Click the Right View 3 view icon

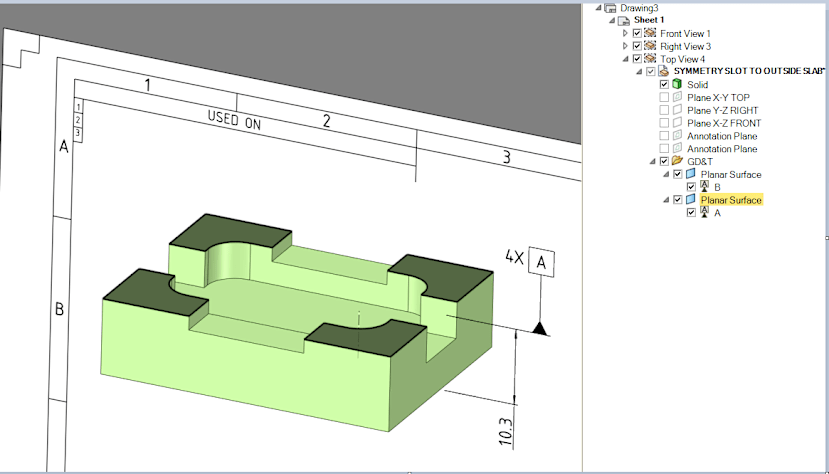coord(650,46)
